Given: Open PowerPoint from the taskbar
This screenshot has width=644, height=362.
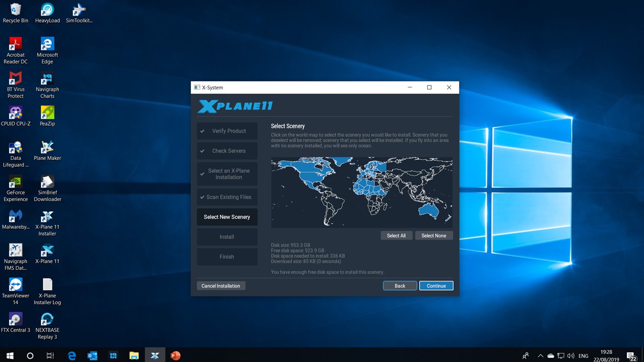Looking at the screenshot, I should (x=175, y=355).
